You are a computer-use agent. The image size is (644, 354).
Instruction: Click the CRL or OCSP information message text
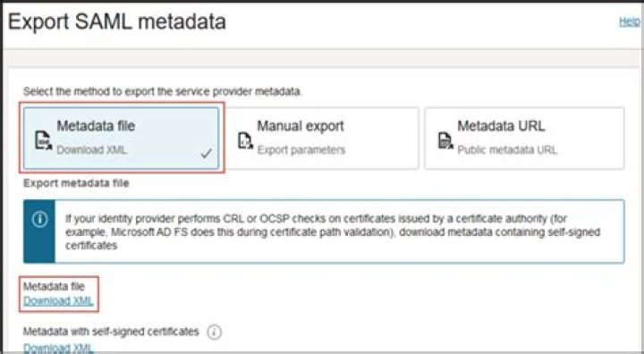(333, 232)
